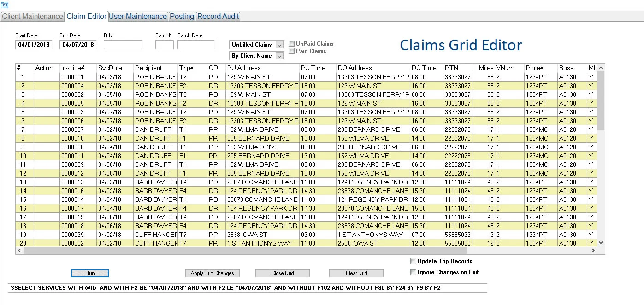Click service date cell in row 11

(115, 164)
